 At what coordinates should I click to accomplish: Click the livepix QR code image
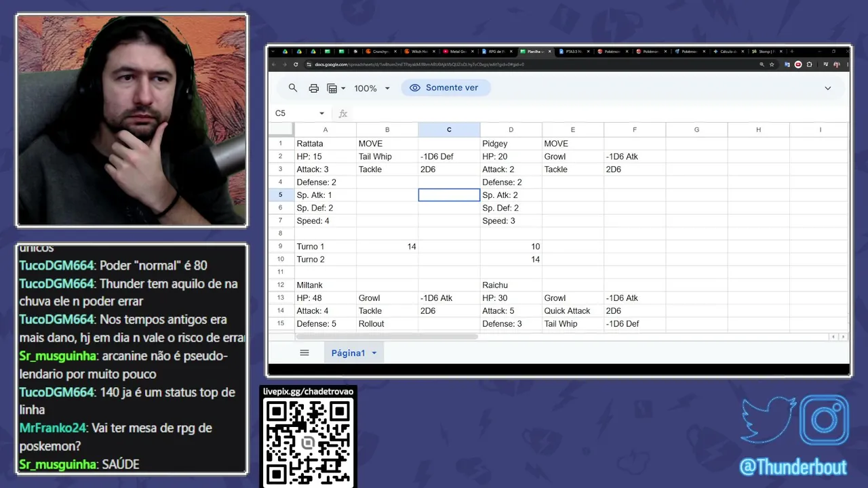(309, 443)
